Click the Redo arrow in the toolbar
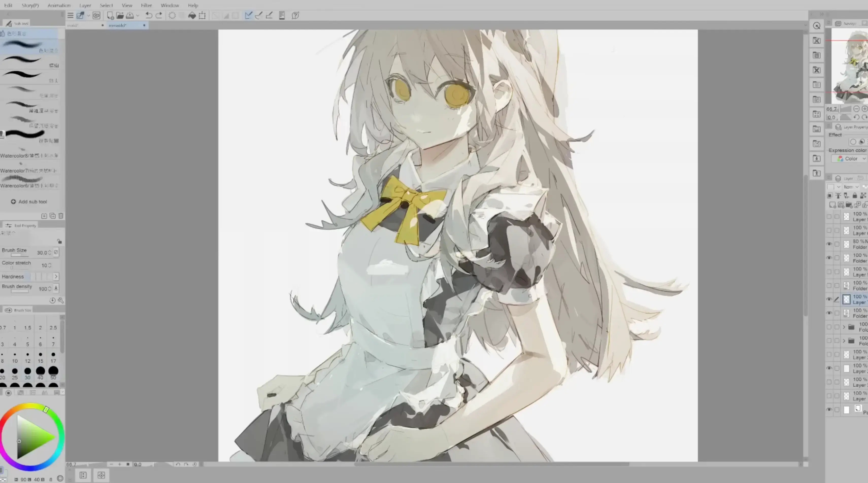 (159, 15)
